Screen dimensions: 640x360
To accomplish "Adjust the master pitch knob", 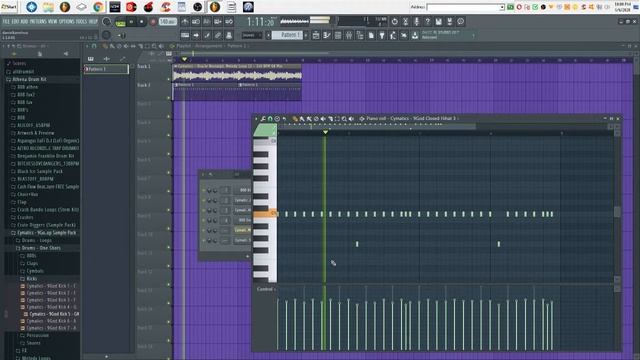I will (107, 36).
